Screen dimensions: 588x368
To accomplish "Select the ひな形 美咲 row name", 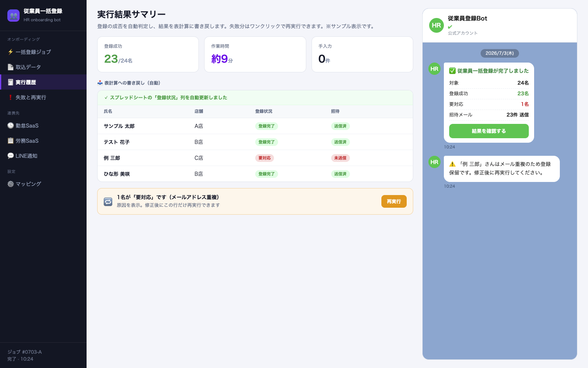I will click(x=117, y=174).
